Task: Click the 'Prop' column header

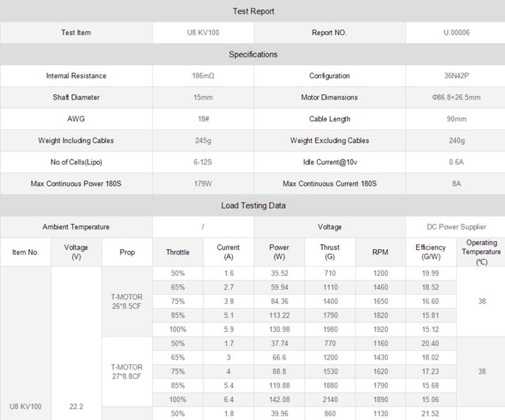Action: click(x=127, y=252)
